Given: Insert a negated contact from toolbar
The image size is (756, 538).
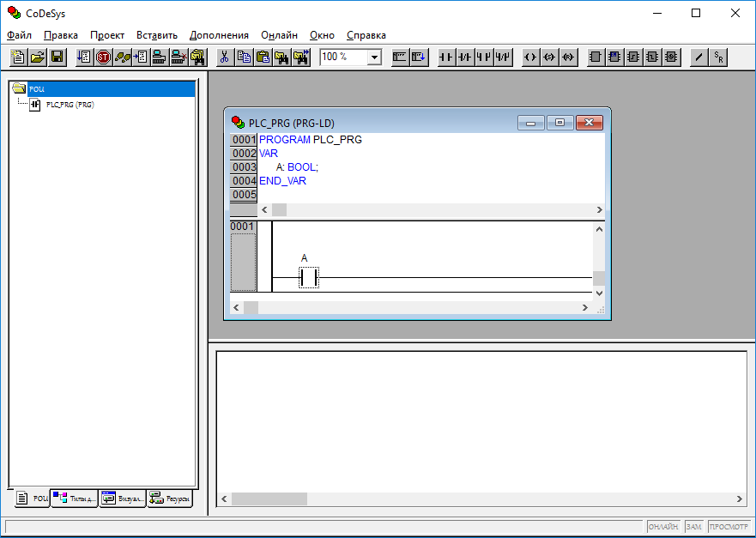Looking at the screenshot, I should 464,57.
